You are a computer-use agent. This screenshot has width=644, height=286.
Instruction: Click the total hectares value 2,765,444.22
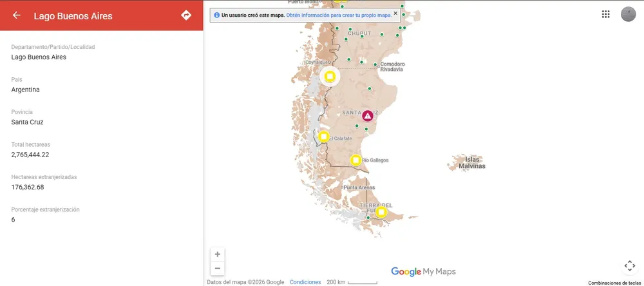pos(30,155)
